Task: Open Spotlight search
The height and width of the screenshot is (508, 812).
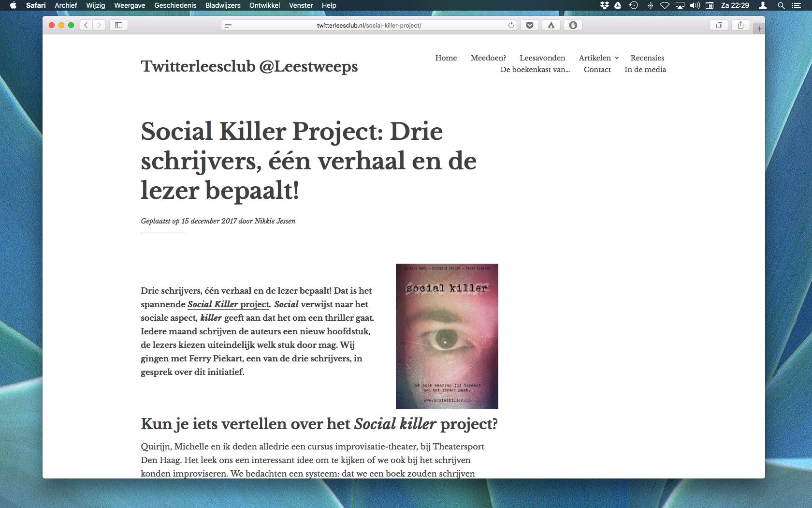Action: [781, 5]
